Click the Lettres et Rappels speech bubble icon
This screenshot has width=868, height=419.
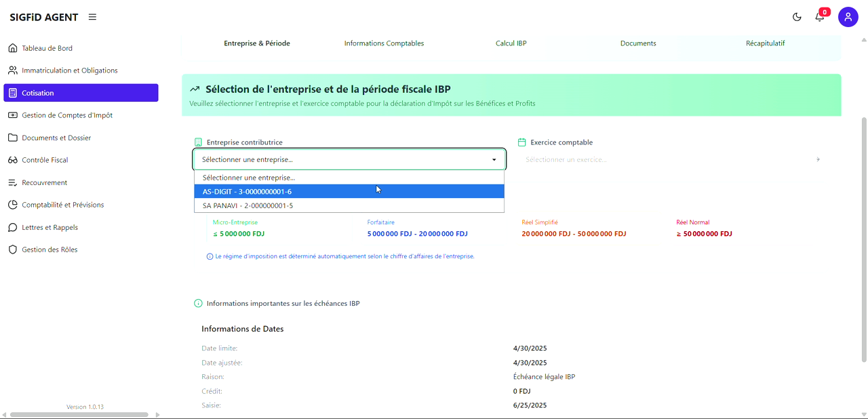pos(12,226)
